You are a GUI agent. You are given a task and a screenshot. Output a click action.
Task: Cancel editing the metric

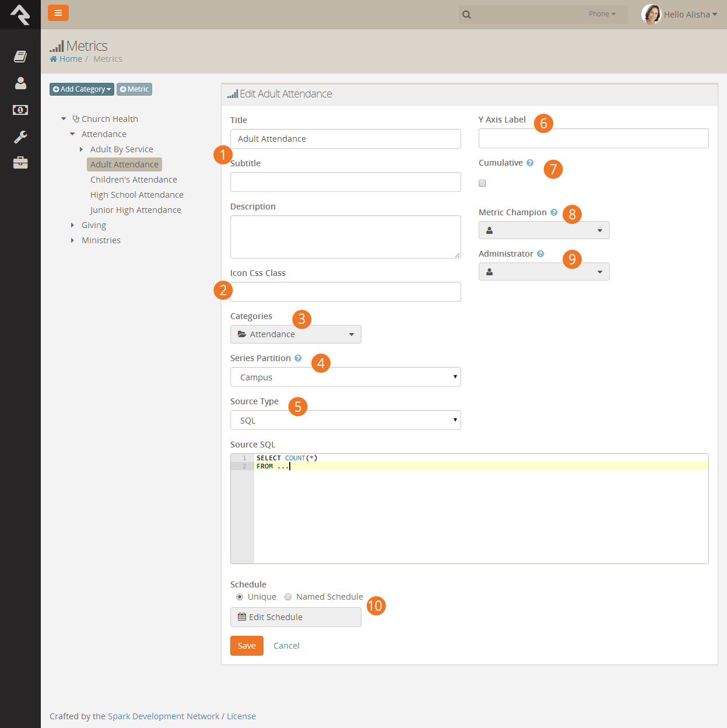coord(286,646)
